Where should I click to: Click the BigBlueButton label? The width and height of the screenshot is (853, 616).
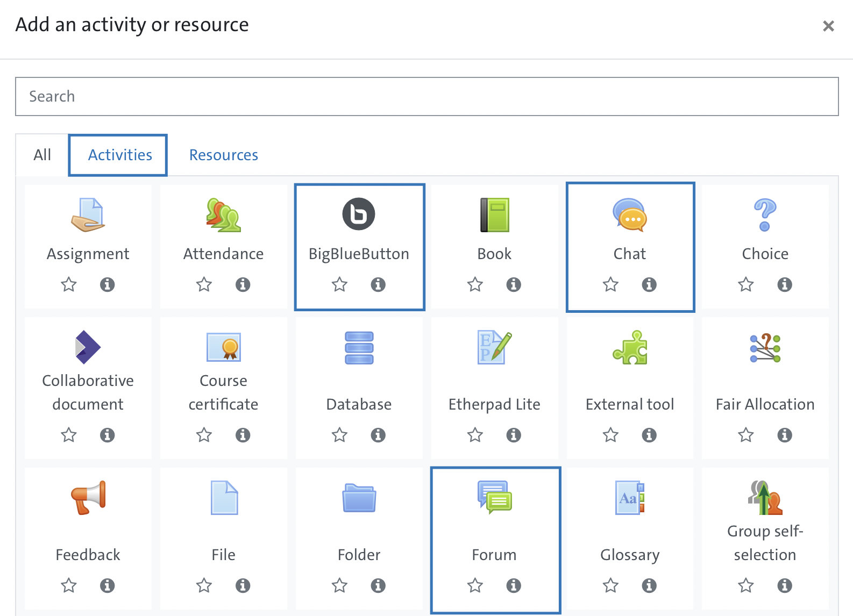pyautogui.click(x=359, y=254)
